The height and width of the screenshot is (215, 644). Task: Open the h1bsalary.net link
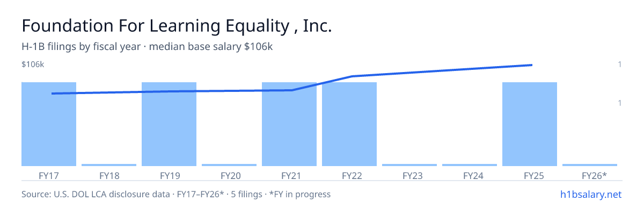tap(590, 194)
